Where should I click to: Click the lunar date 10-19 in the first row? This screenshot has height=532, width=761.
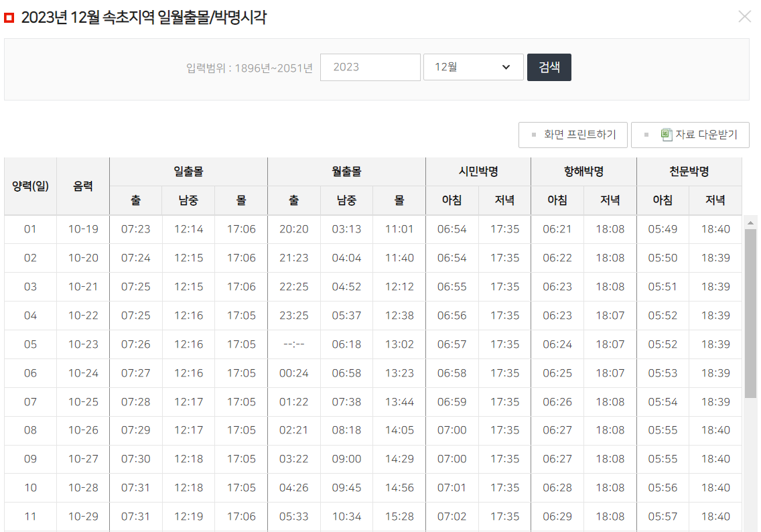(x=82, y=229)
